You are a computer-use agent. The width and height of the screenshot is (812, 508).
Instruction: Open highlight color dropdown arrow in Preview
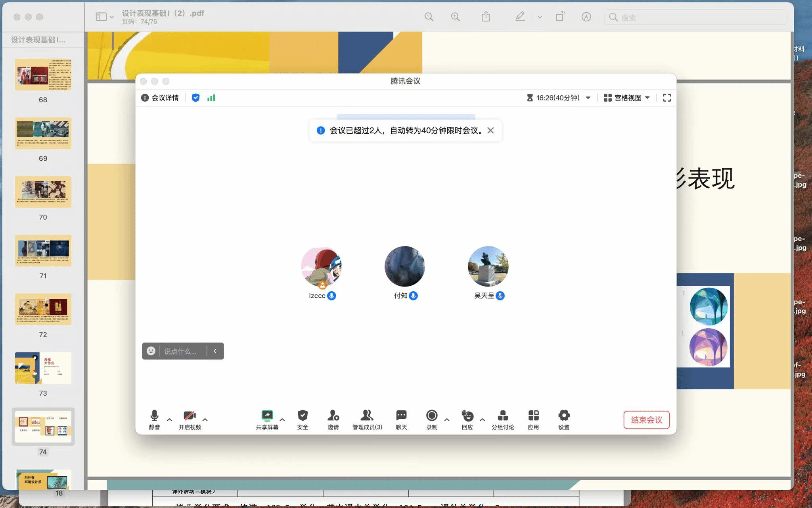click(x=540, y=17)
